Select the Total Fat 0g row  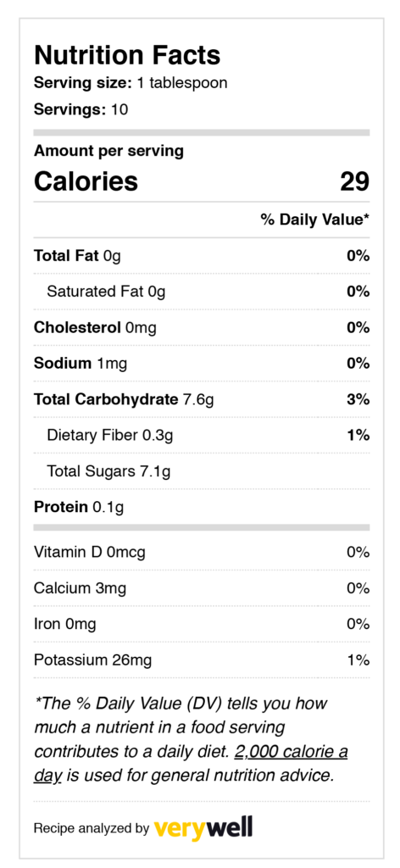point(202,256)
